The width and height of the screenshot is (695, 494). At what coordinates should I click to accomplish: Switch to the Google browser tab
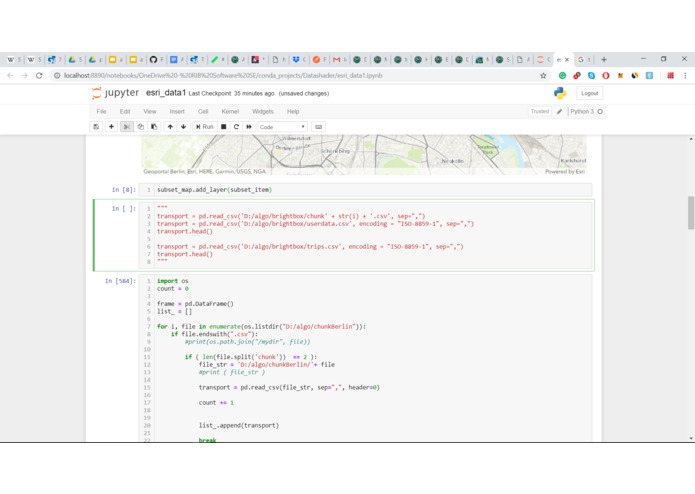tap(581, 59)
